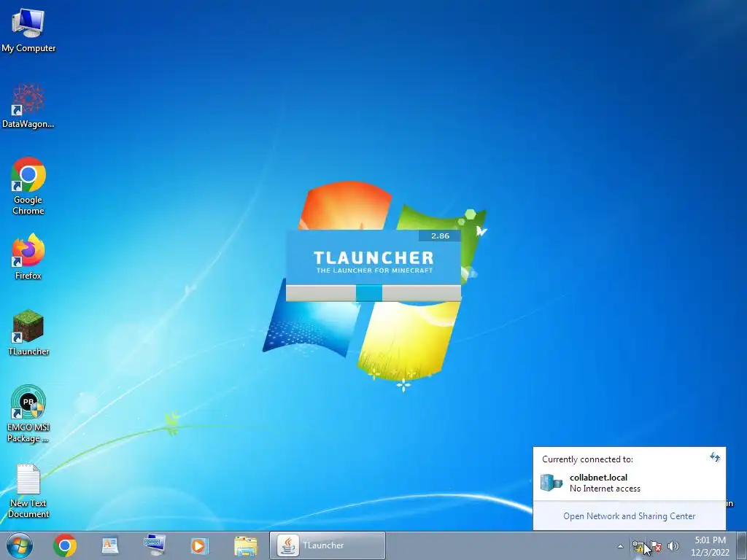Open the On-Screen Keyboard taskbar icon
Screen dimensions: 747x560
155,545
